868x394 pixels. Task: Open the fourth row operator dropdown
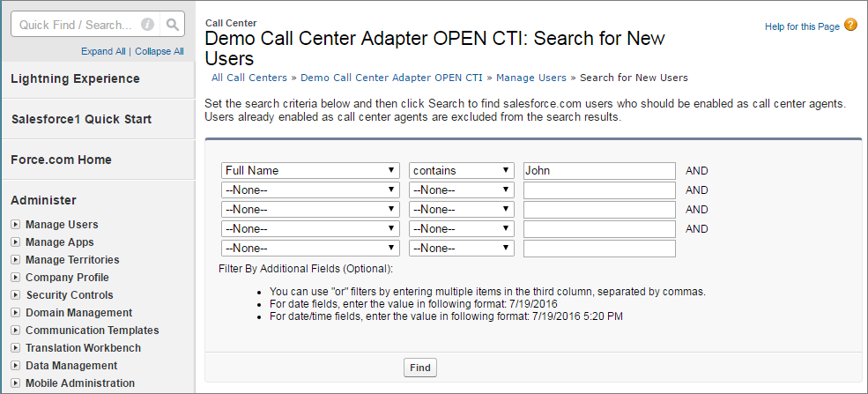(x=462, y=229)
